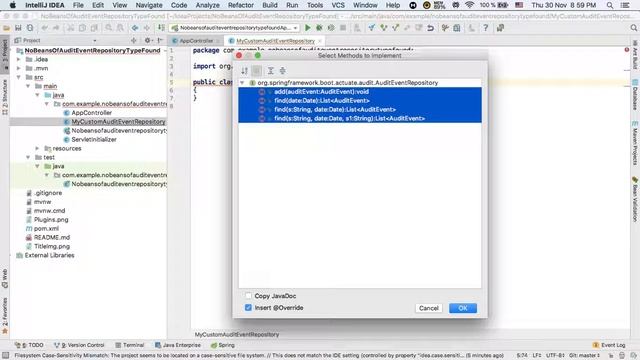The image size is (640, 360).
Task: Open the Terminal tool window
Action: tap(129, 345)
